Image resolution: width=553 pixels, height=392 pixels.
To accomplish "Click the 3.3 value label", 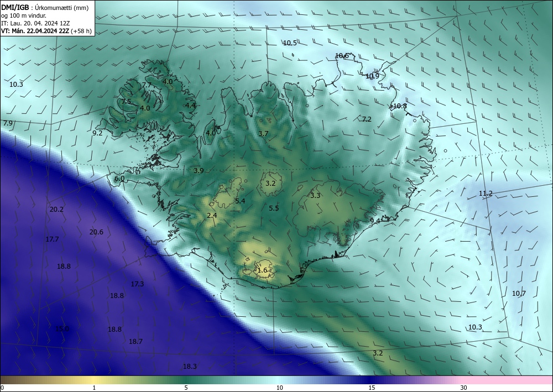I will click(315, 196).
